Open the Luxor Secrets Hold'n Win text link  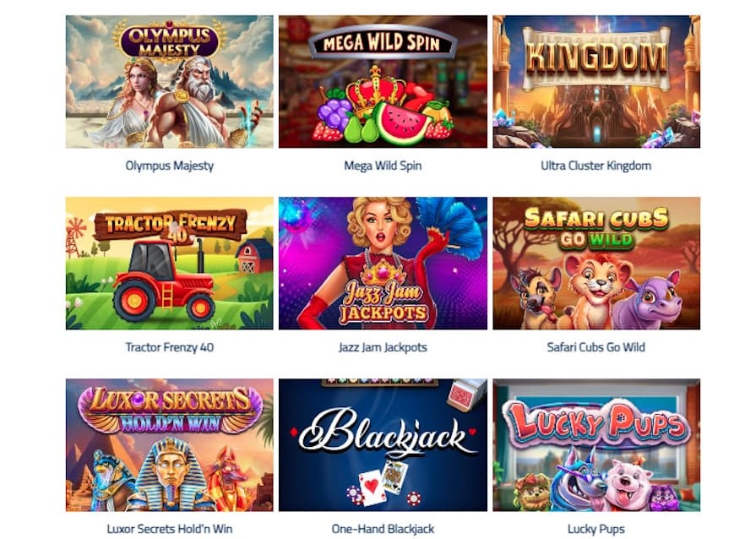(x=169, y=529)
